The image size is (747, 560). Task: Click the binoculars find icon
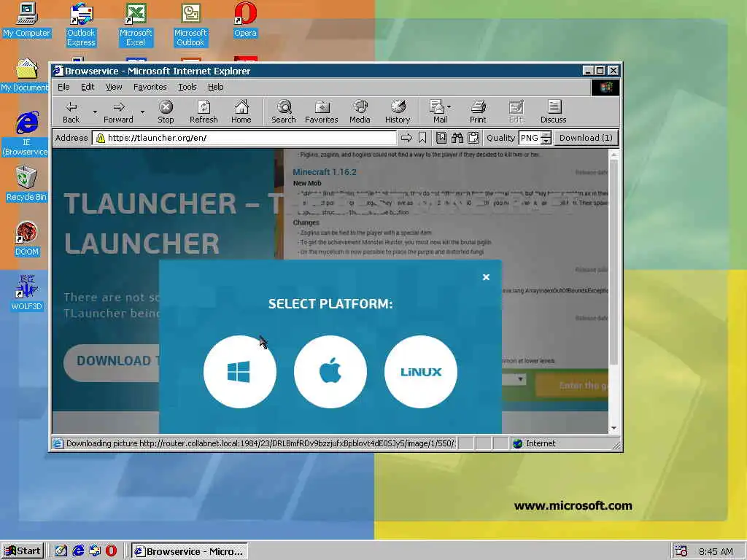pyautogui.click(x=457, y=138)
